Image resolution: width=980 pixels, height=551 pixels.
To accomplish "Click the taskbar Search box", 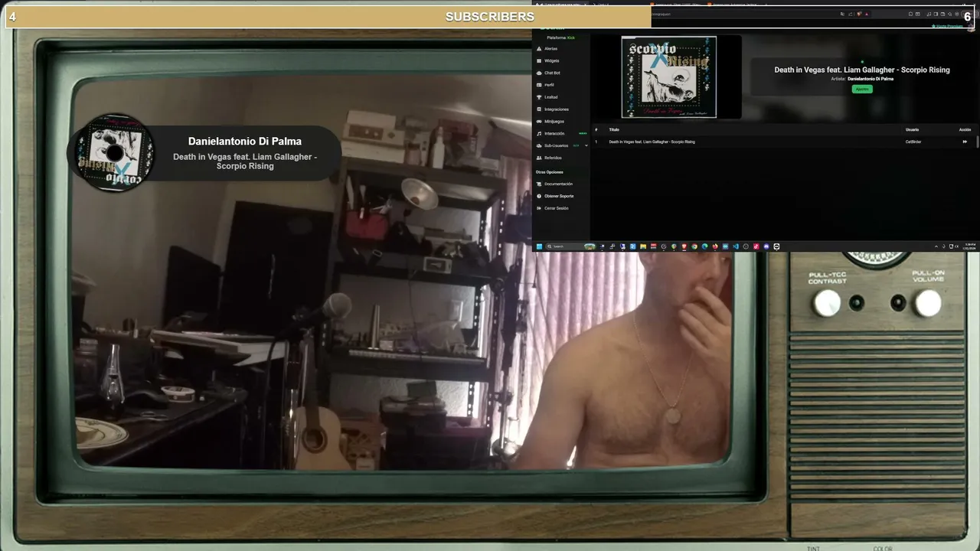I will coord(570,246).
